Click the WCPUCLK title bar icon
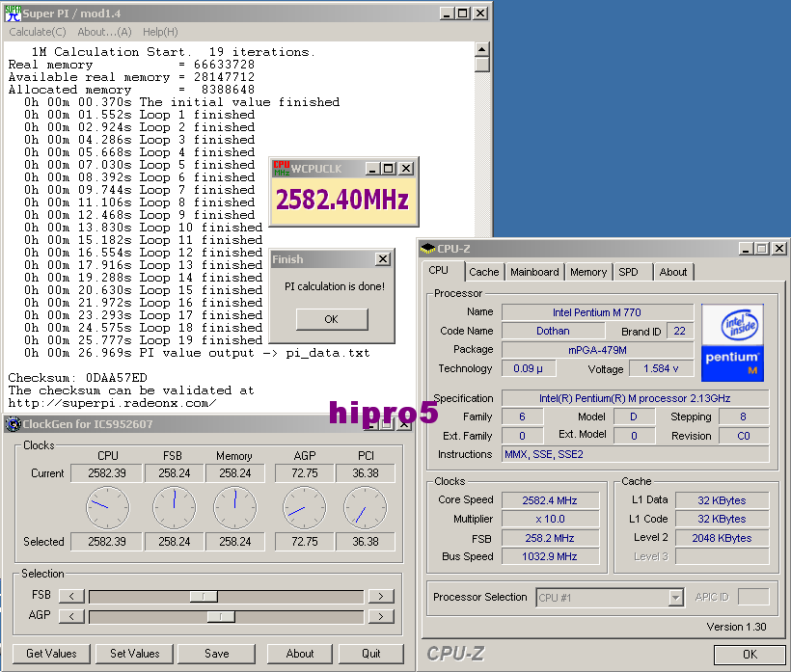Image resolution: width=791 pixels, height=672 pixels. point(282,169)
